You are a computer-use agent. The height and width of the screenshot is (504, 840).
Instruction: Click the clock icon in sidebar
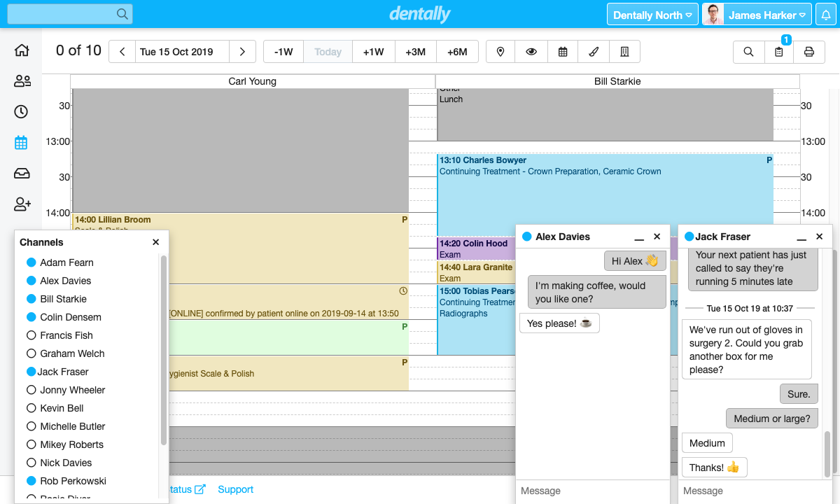(22, 112)
